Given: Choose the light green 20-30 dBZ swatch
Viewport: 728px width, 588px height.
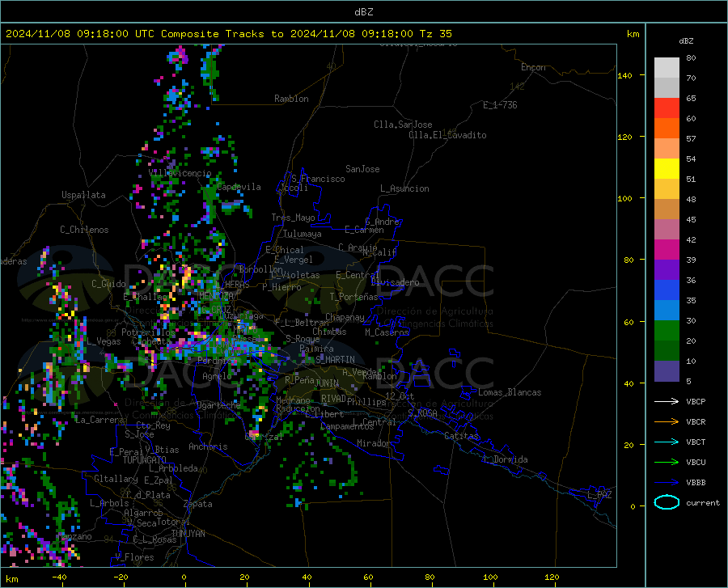Looking at the screenshot, I should click(x=667, y=331).
